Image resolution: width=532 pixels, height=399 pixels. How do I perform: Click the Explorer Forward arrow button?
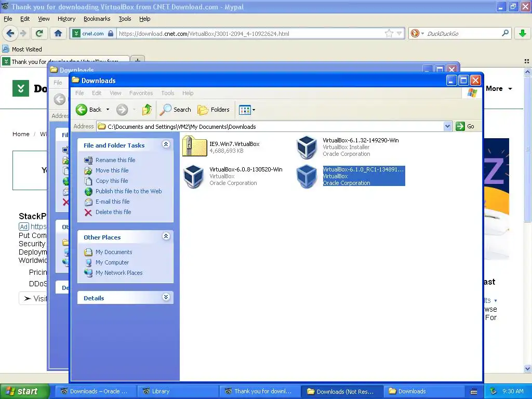tap(122, 110)
